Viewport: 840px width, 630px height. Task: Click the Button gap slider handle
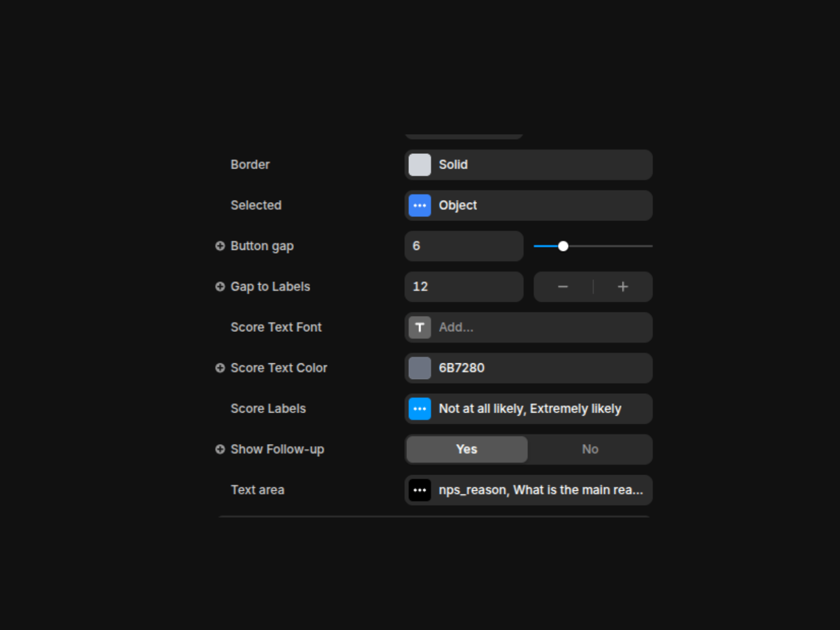coord(563,246)
